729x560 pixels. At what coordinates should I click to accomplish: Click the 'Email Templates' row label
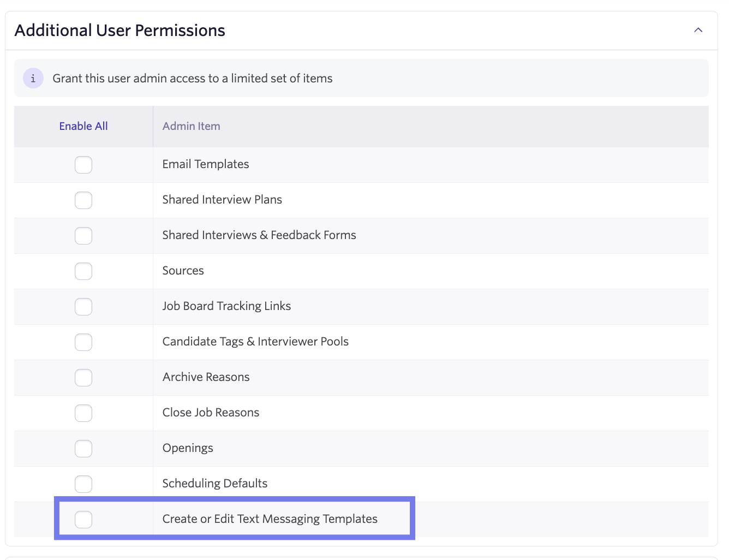(206, 164)
